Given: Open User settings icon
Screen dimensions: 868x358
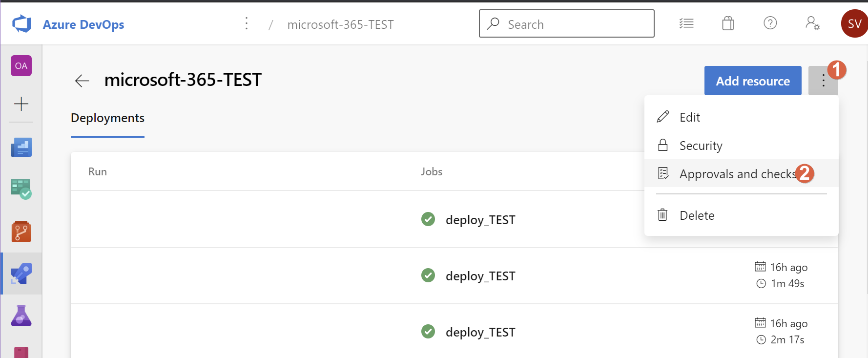Looking at the screenshot, I should 812,23.
